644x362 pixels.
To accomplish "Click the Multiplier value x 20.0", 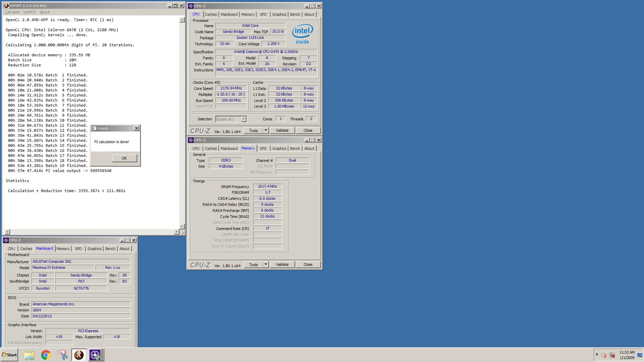I will tap(231, 94).
